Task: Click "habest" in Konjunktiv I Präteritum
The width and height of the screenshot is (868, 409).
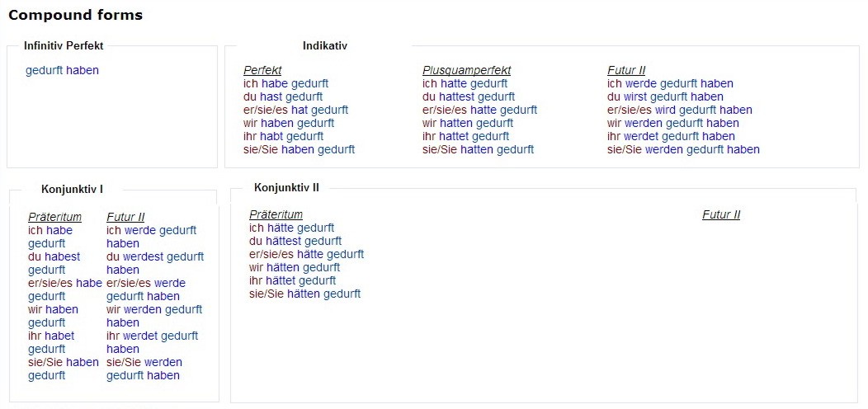Action: click(x=63, y=256)
